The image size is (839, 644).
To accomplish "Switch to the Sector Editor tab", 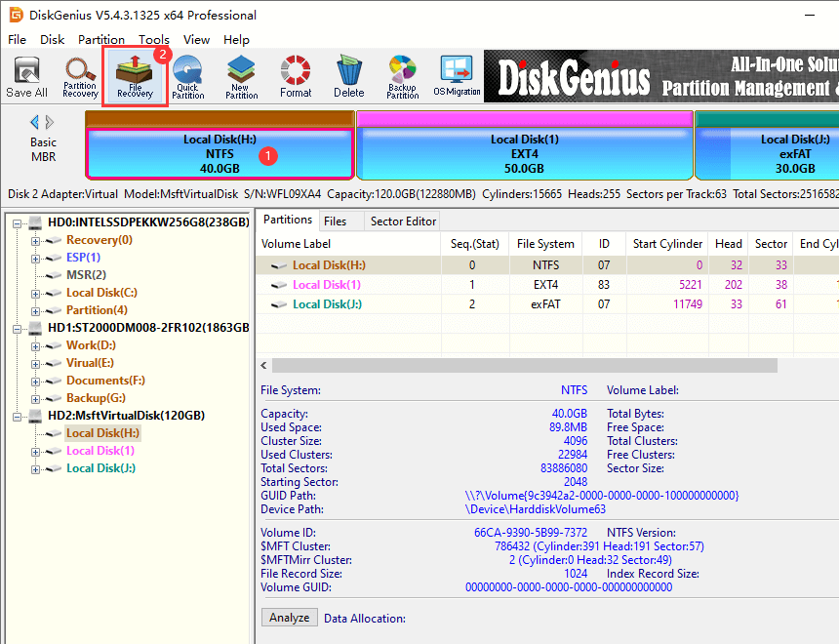I will [x=401, y=221].
